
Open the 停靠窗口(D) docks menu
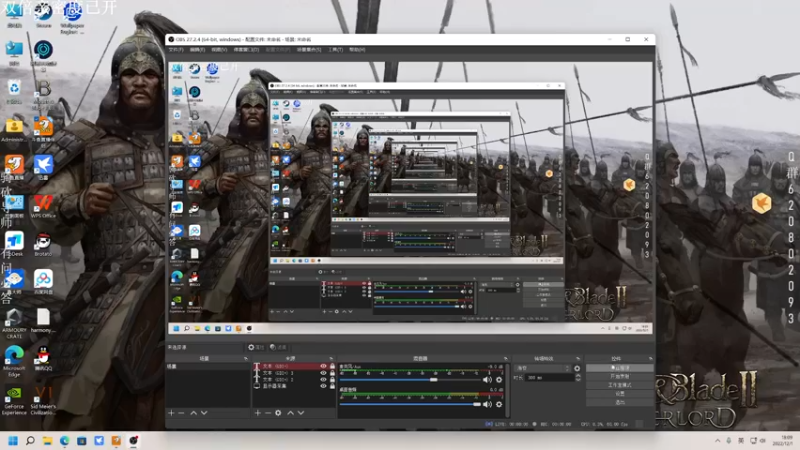pos(246,50)
